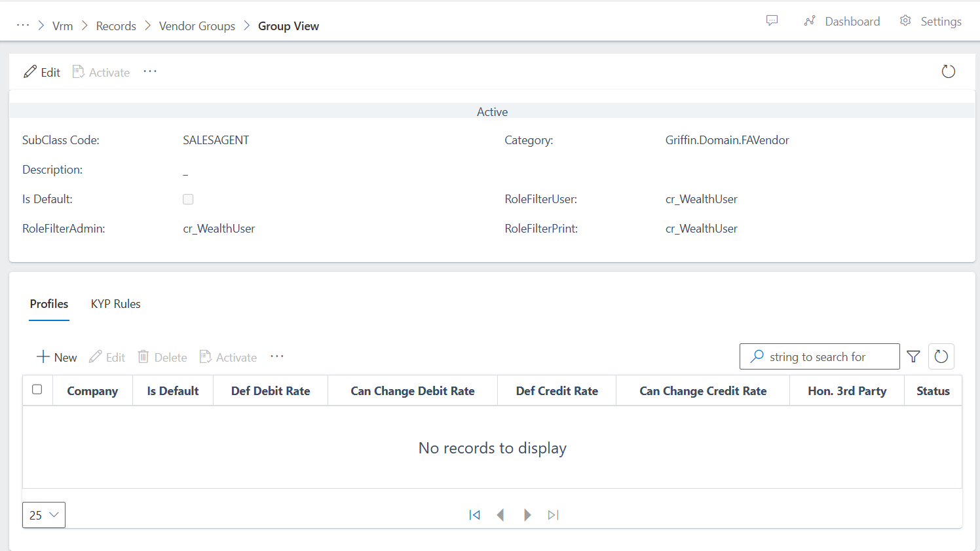Switch to the KYP Rules tab
Viewport: 980px width, 551px height.
click(115, 303)
